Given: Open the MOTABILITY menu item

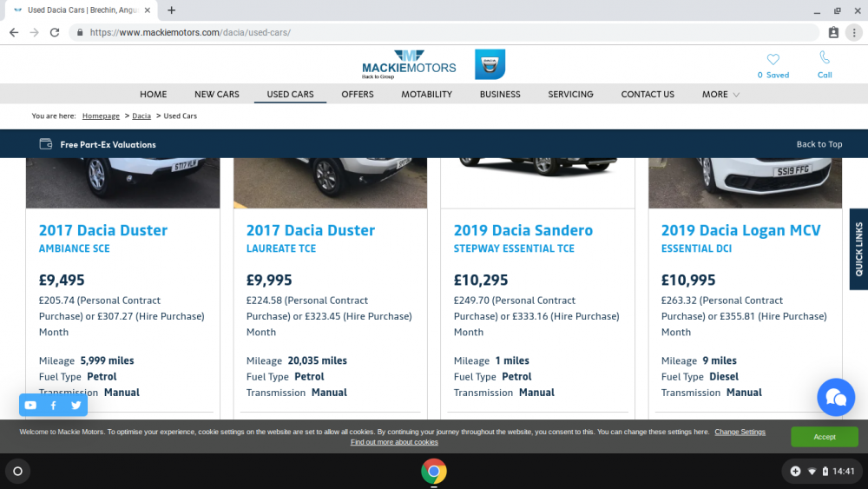Looking at the screenshot, I should coord(427,94).
